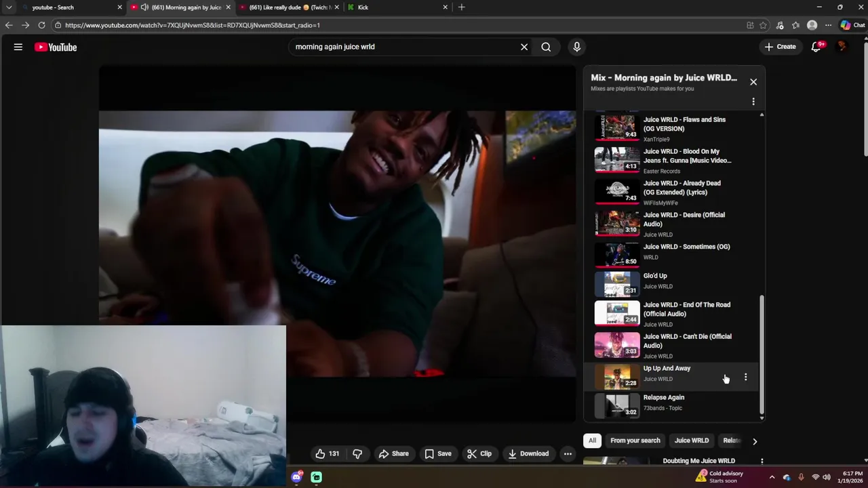The image size is (868, 488).
Task: Open the YouTube hamburger guide menu
Action: 18,47
